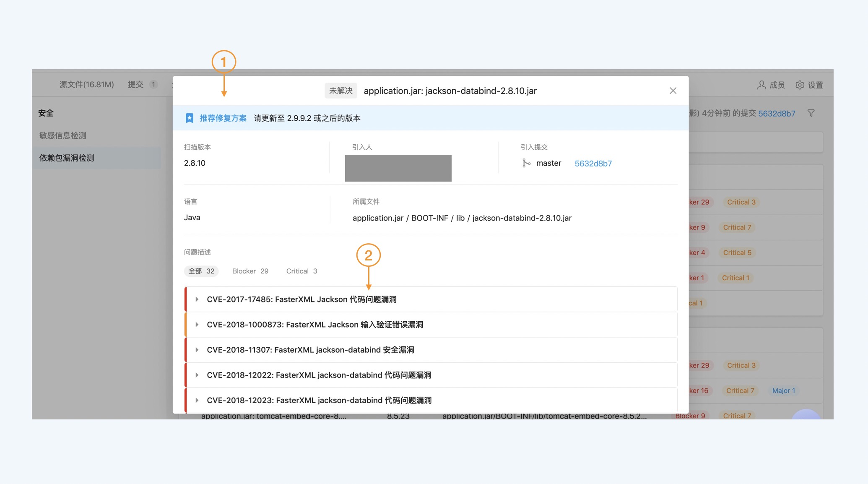
Task: Click Major 1 badge in background list
Action: click(x=784, y=390)
